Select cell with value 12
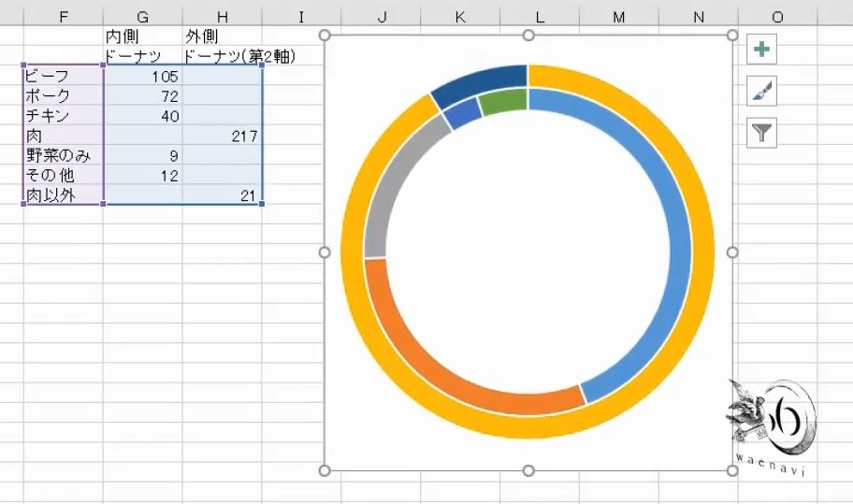 click(x=142, y=176)
